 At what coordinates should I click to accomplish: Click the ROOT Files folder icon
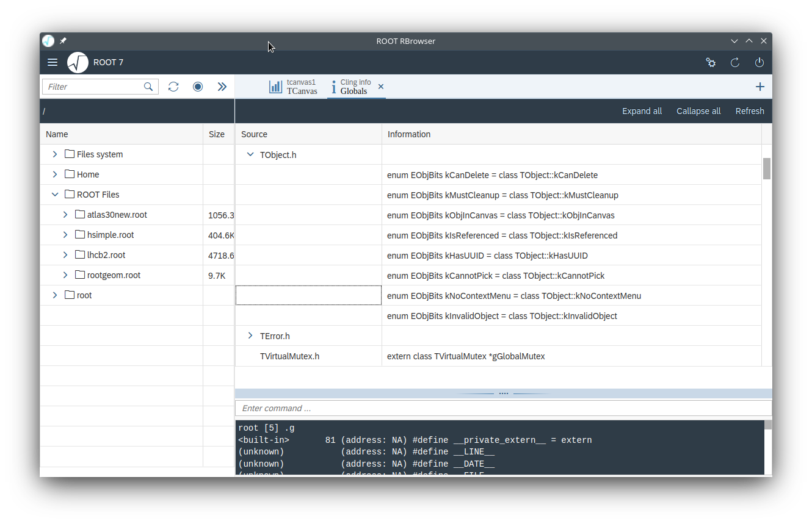[70, 195]
